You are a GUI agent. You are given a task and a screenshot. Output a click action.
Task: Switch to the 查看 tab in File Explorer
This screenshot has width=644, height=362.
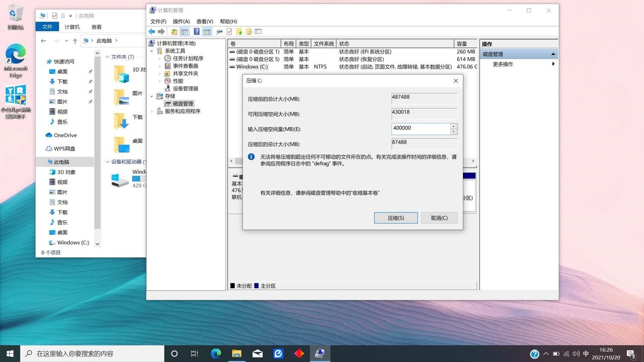tap(96, 27)
